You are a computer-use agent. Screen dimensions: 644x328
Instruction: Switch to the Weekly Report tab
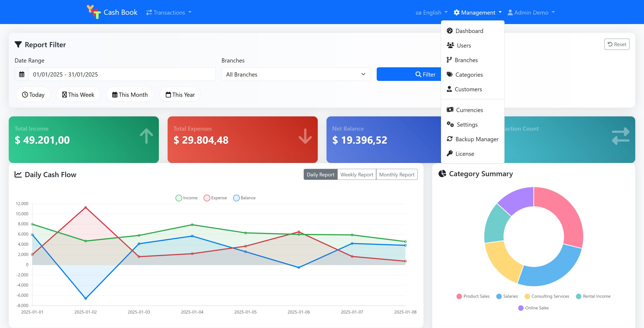coord(357,175)
